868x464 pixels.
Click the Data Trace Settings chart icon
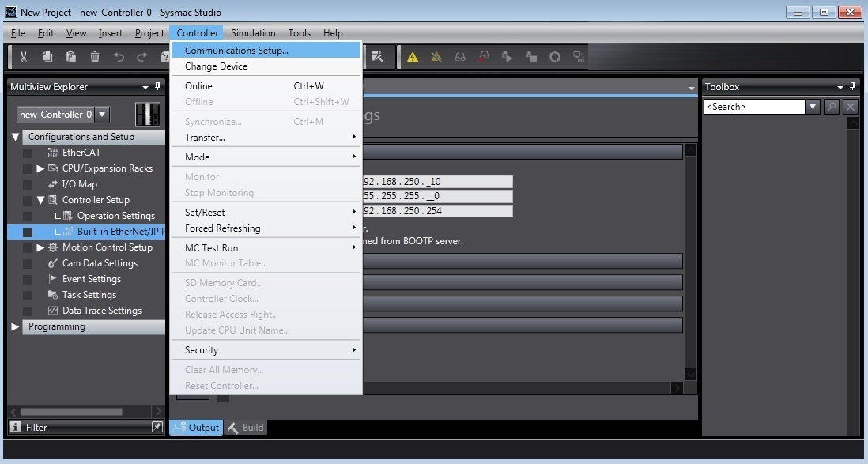point(53,311)
